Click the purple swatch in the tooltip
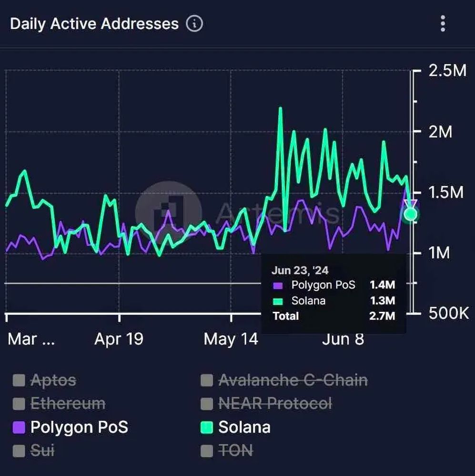Image resolution: width=475 pixels, height=476 pixels. (x=278, y=285)
